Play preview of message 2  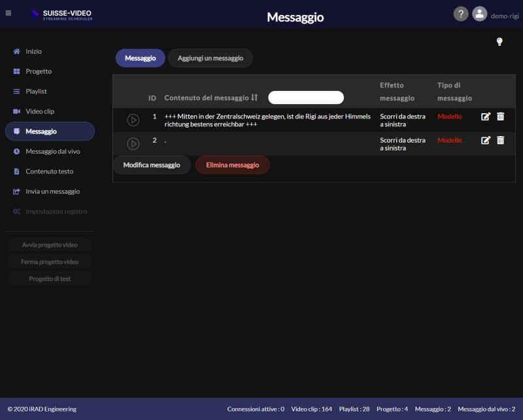(133, 144)
